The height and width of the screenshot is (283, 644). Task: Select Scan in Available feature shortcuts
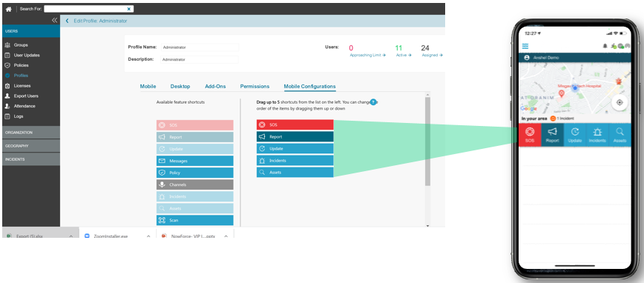(194, 220)
